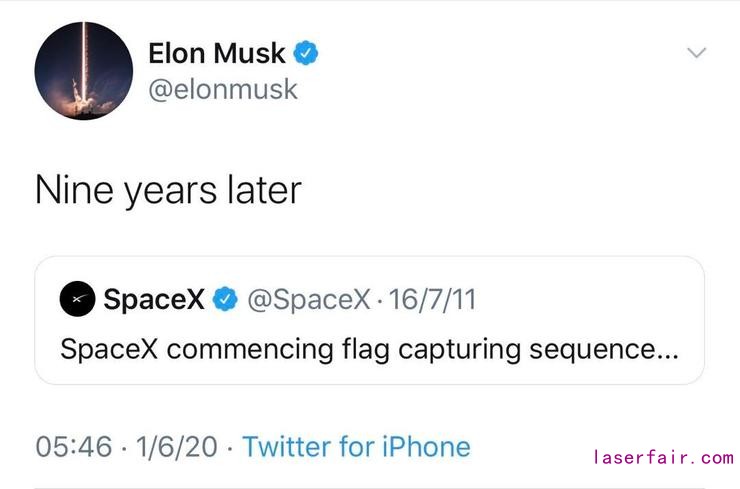
Task: Go to the @SpaceX handle
Action: 309,299
